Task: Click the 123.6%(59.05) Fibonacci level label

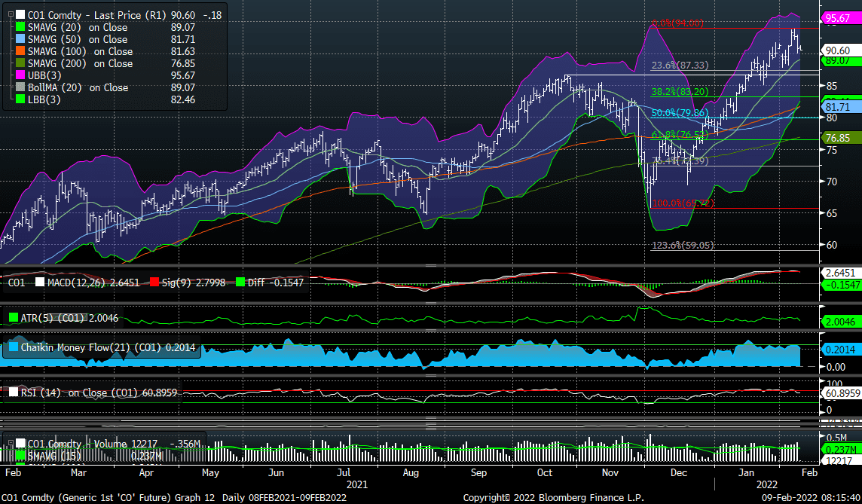Action: pos(683,245)
